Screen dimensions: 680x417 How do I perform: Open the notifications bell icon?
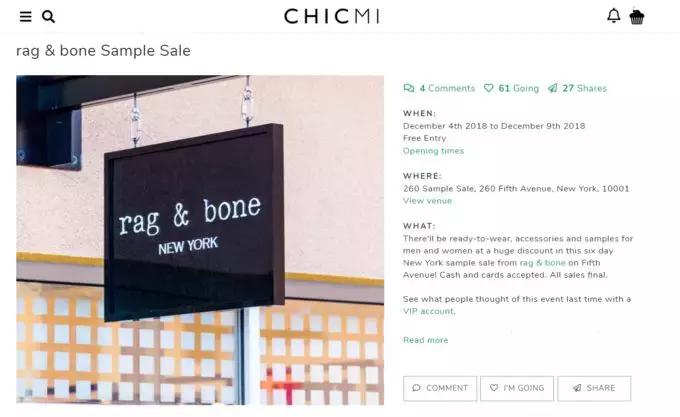point(614,16)
